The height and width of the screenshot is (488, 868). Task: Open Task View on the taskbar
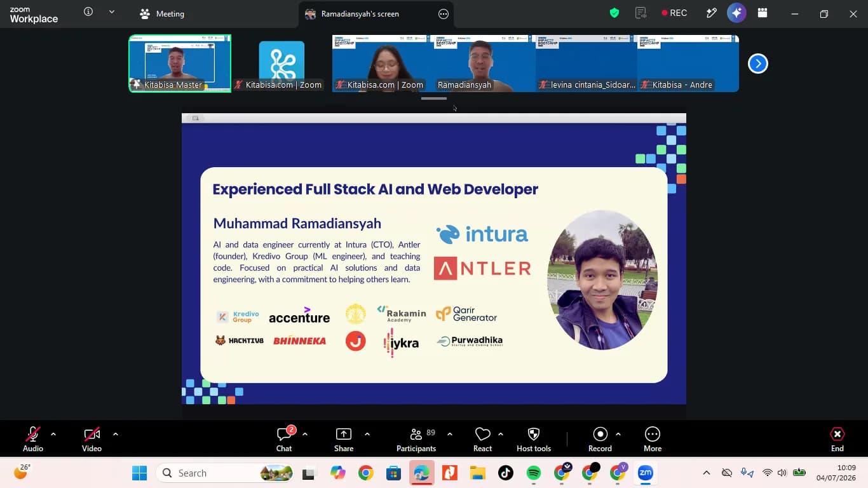309,473
